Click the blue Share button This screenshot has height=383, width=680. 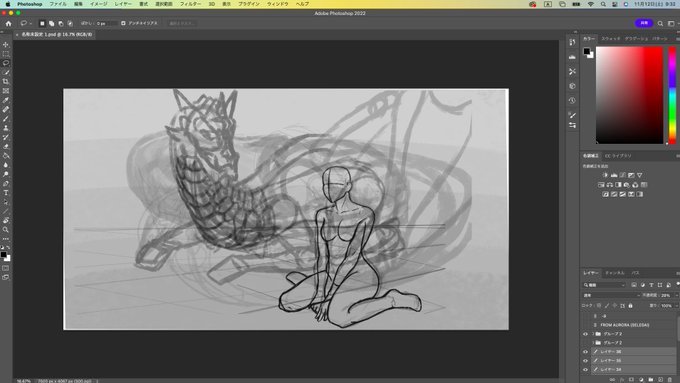(644, 23)
